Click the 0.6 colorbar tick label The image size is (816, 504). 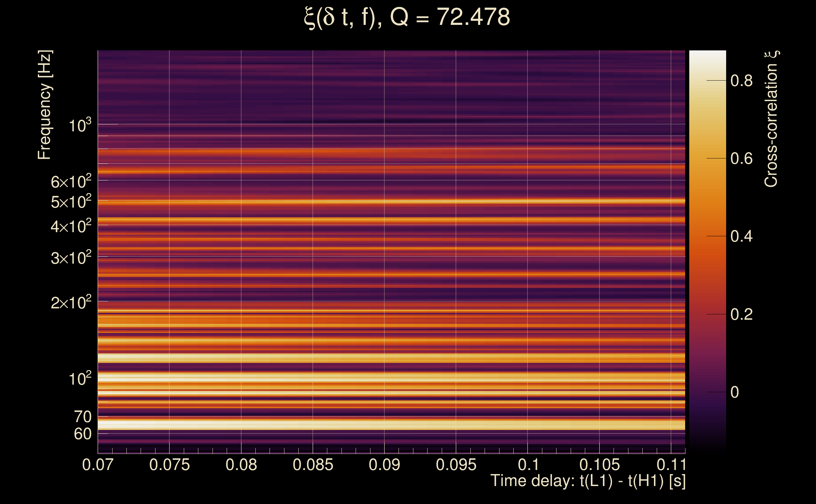(741, 158)
